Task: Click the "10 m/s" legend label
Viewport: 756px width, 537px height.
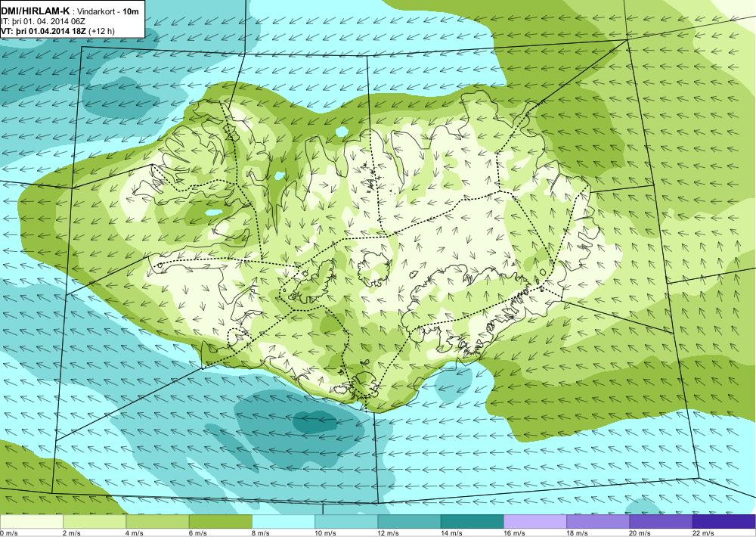Action: click(325, 533)
